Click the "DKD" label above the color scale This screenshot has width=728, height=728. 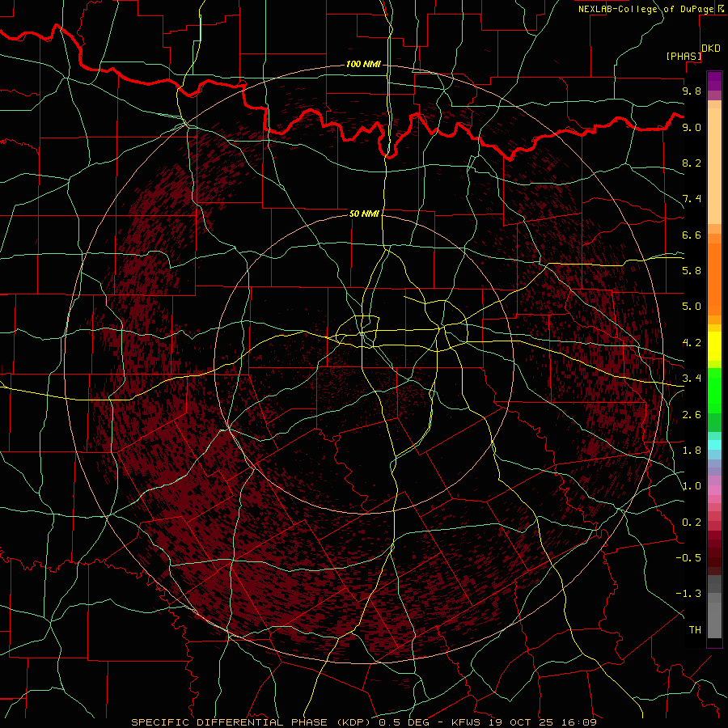pyautogui.click(x=711, y=49)
